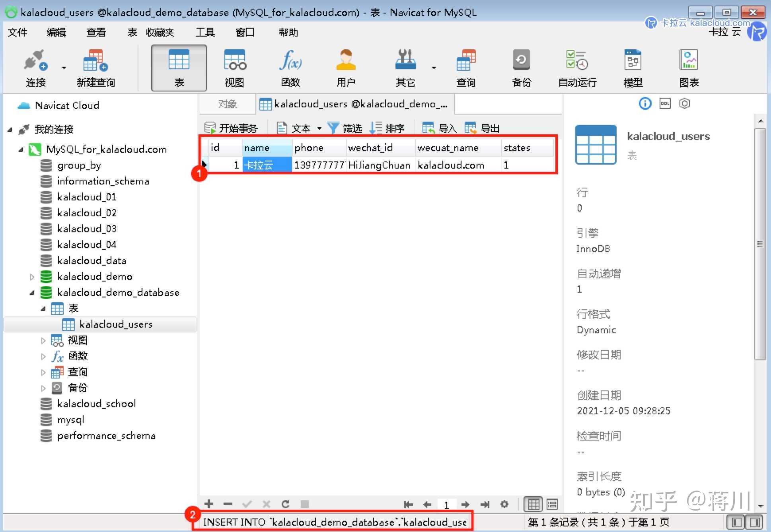Viewport: 771px width, 532px height.
Task: Switch to the 对象 tab
Action: [x=228, y=104]
